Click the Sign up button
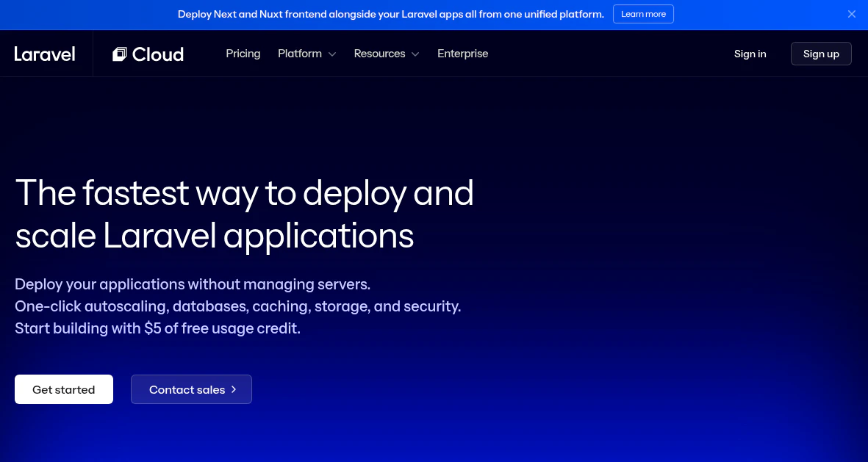This screenshot has width=868, height=462. click(x=821, y=54)
